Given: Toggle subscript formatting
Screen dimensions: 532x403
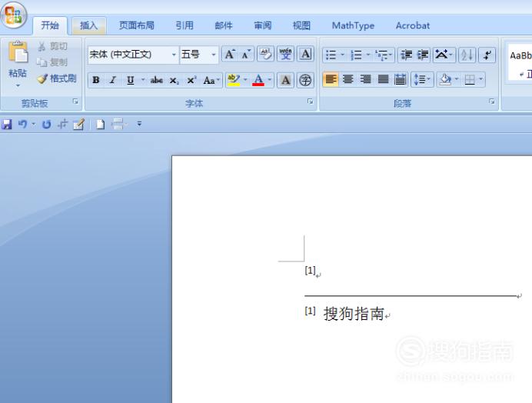Looking at the screenshot, I should [x=174, y=81].
